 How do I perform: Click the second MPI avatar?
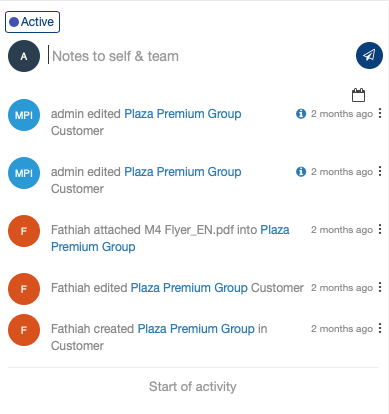(24, 173)
